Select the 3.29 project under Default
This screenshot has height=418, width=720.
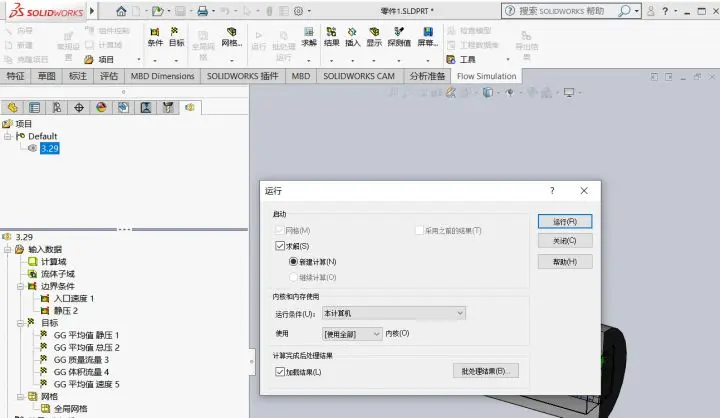point(50,148)
